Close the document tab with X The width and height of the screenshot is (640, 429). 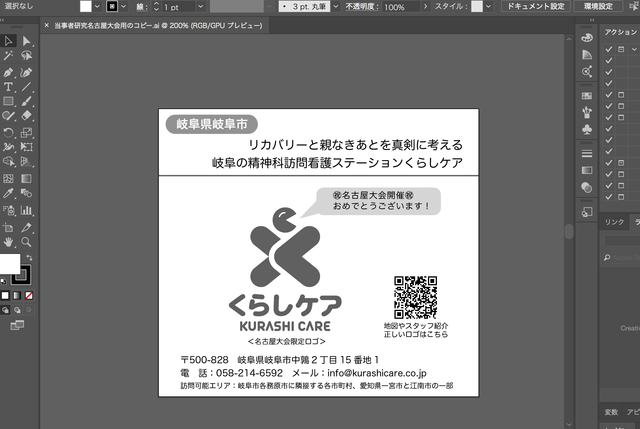pos(46,25)
